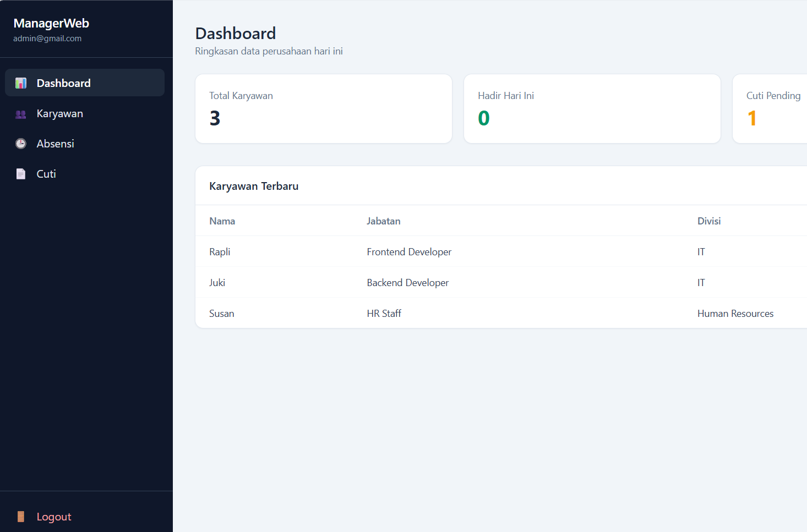Click the Cuti Pending card label
This screenshot has height=532, width=807.
click(773, 96)
